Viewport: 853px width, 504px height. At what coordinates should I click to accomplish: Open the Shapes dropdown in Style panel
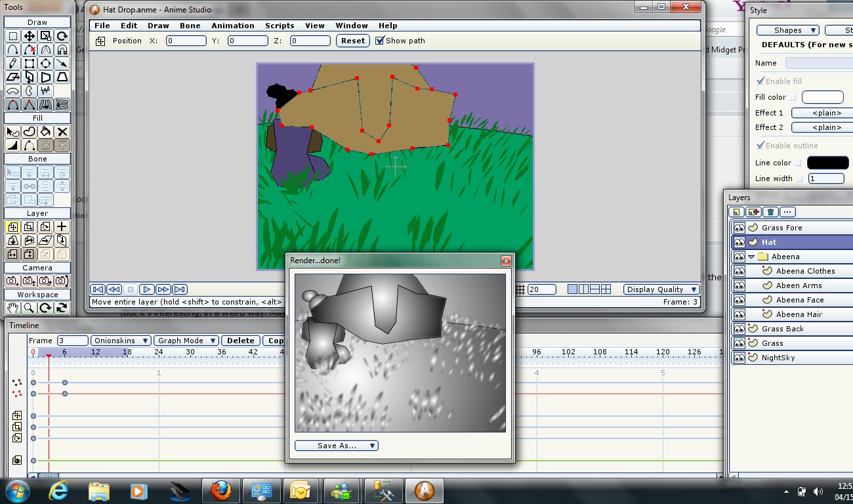[x=787, y=30]
